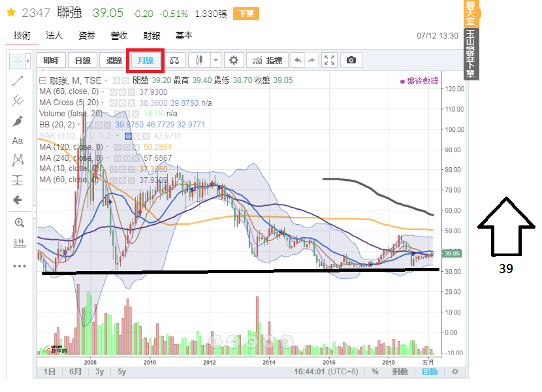The image size is (542, 392).
Task: Open settings gear for SAR indicator
Action: click(x=137, y=137)
